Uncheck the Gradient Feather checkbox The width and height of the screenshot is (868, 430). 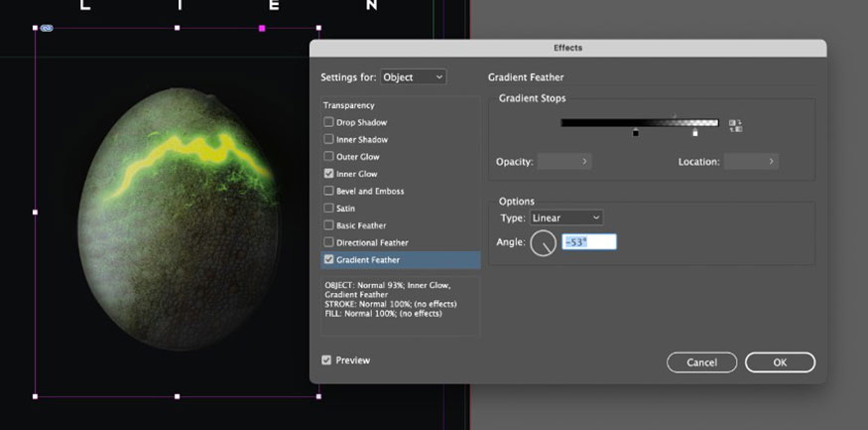tap(328, 260)
